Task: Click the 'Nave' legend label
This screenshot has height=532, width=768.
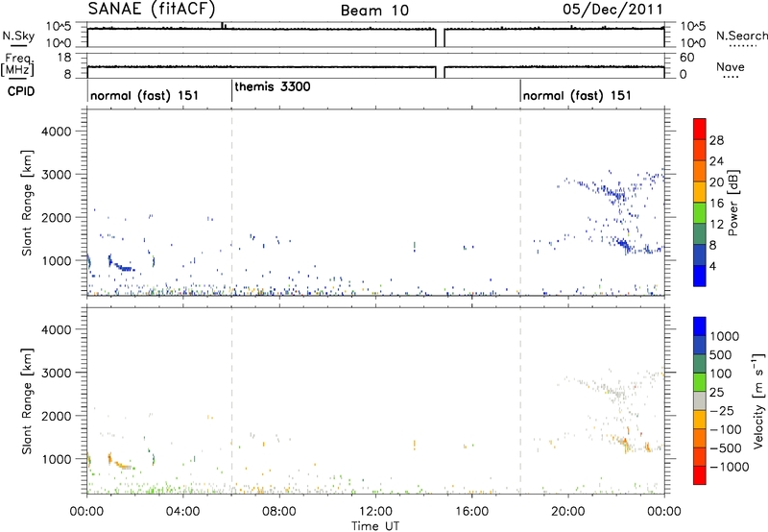Action: point(731,66)
